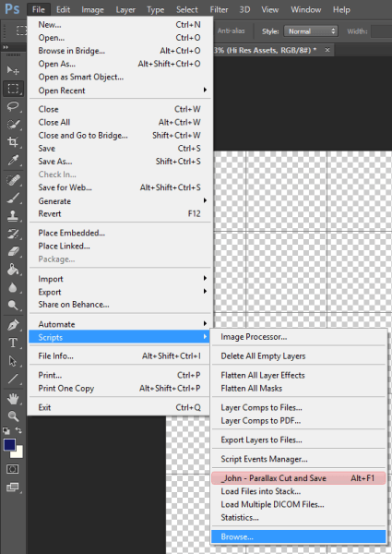Select the Healing Brush tool

click(x=13, y=180)
